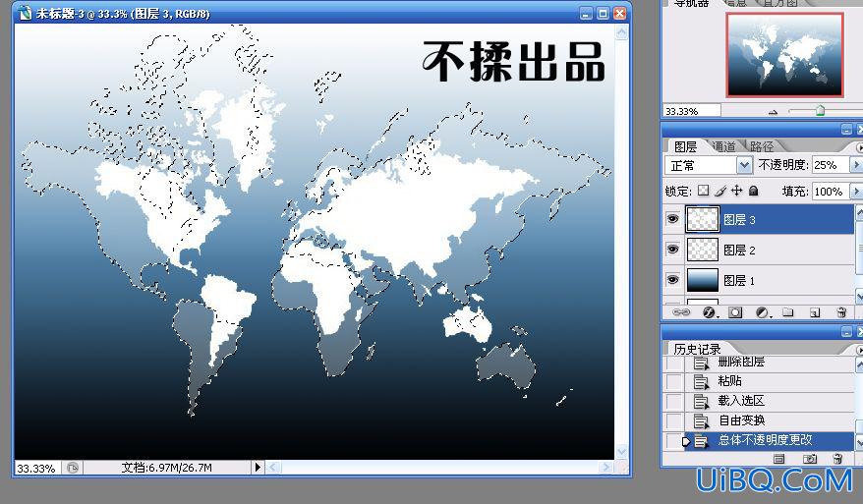863x504 pixels.
Task: Switch to the 路径 tab
Action: point(762,147)
